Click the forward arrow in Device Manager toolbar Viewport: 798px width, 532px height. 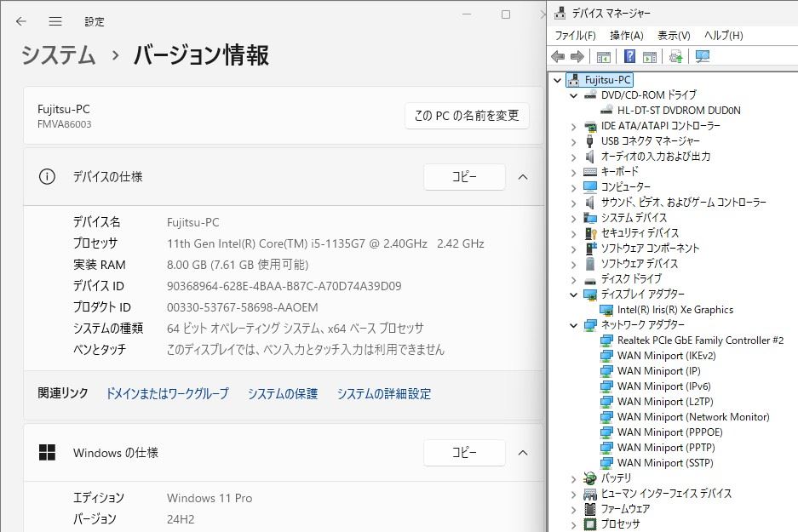[577, 56]
